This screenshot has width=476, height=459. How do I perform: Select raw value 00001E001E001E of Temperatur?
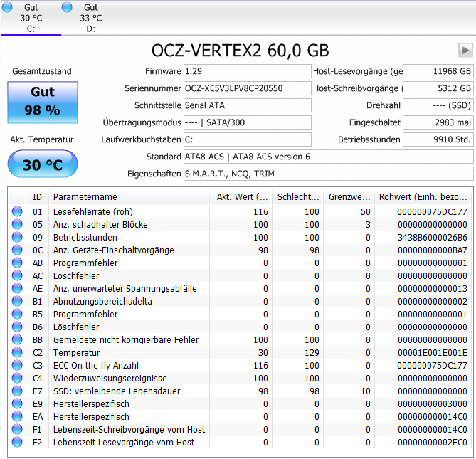tap(433, 353)
